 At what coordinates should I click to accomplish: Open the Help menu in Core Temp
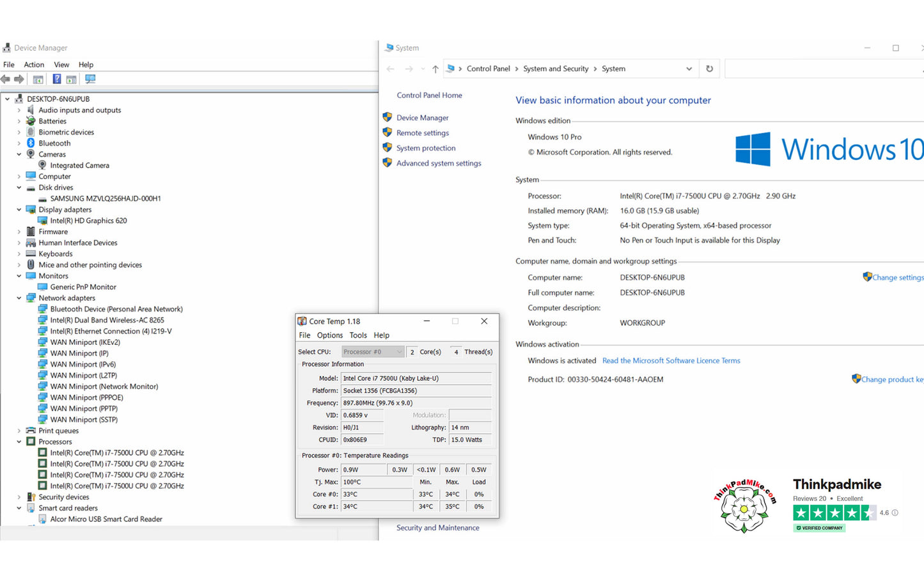(x=382, y=335)
